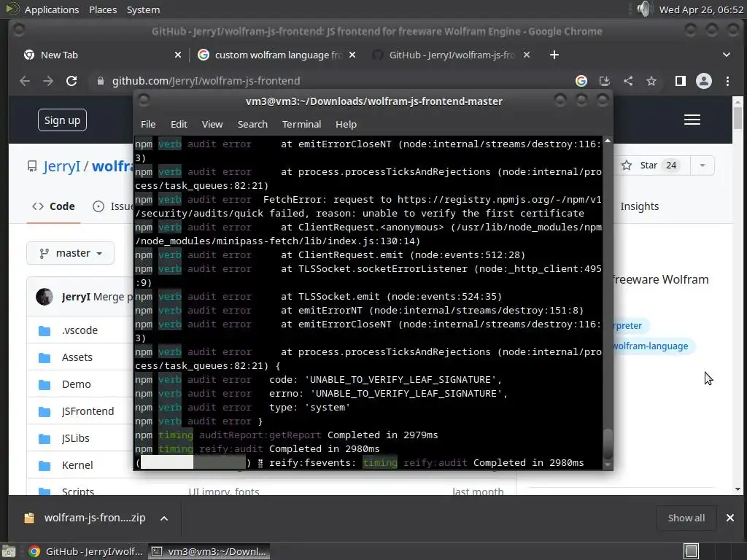The height and width of the screenshot is (560, 747).
Task: Click the folder icon next to Demo
Action: 44,385
